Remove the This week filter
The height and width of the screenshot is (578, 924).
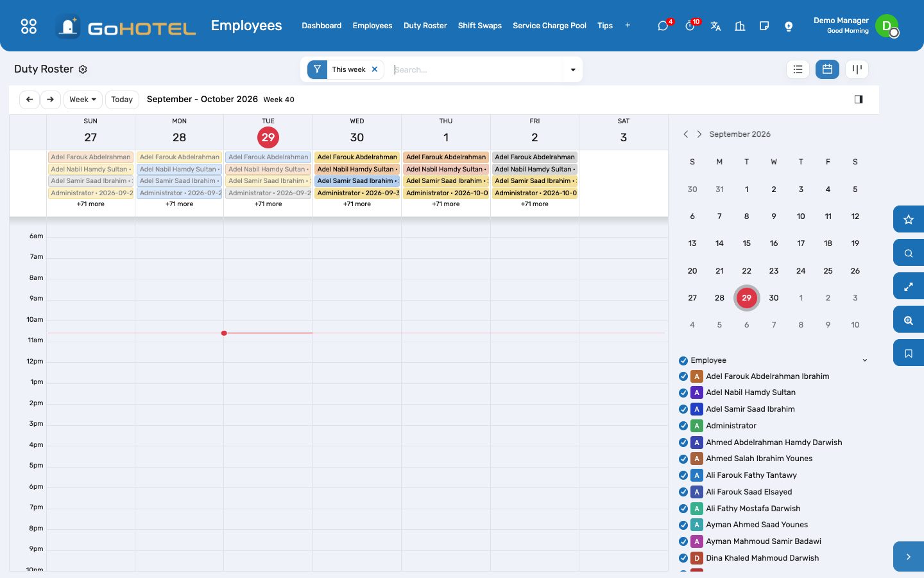pos(375,69)
